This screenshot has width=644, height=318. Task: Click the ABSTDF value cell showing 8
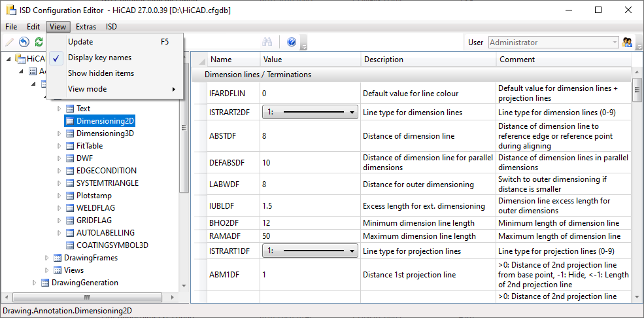311,136
